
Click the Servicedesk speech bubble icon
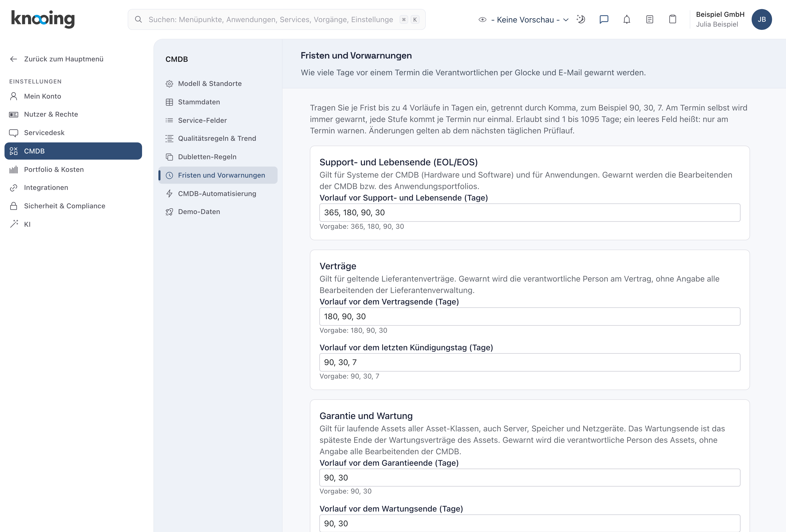(14, 133)
